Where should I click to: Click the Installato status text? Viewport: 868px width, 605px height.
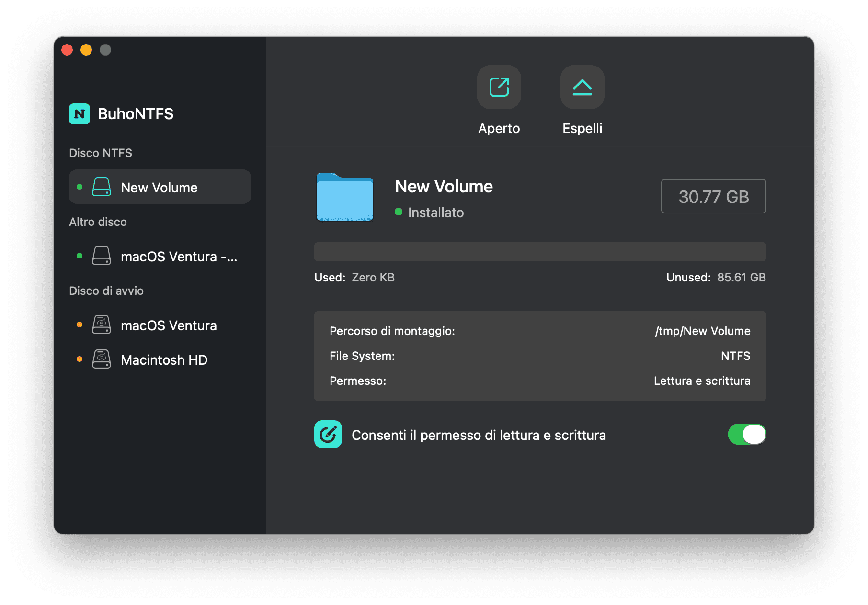[435, 213]
